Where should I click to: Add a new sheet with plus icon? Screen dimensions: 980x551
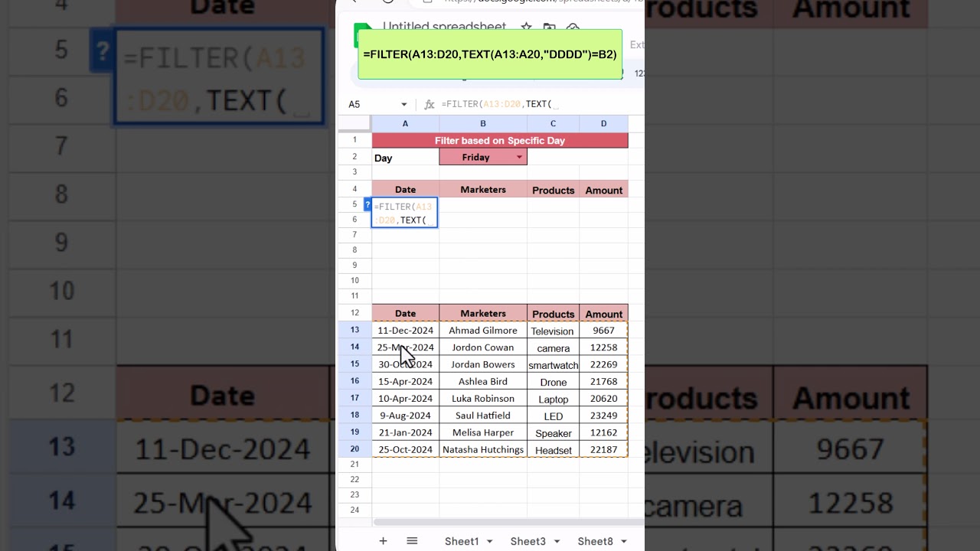(x=383, y=541)
